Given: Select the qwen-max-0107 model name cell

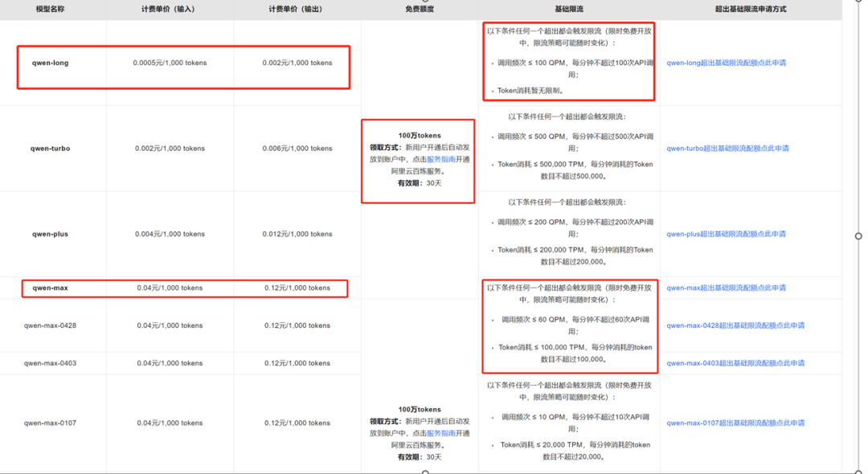Looking at the screenshot, I should pos(51,423).
